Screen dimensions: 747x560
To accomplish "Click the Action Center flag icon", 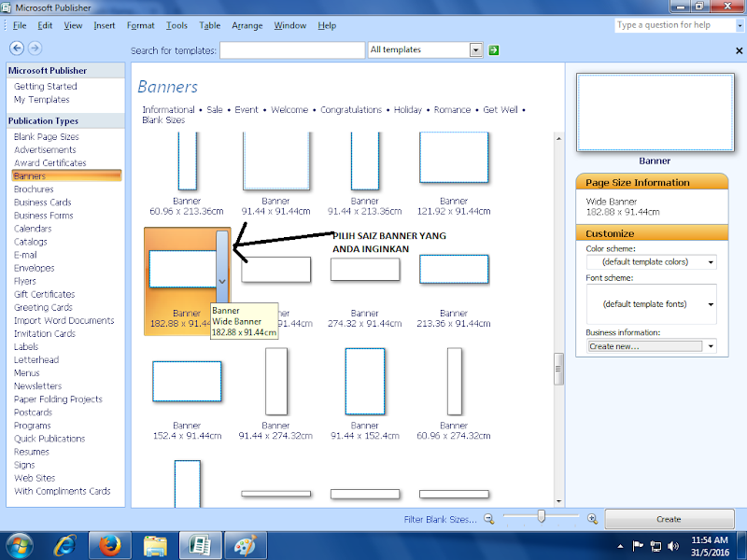I will [x=638, y=546].
